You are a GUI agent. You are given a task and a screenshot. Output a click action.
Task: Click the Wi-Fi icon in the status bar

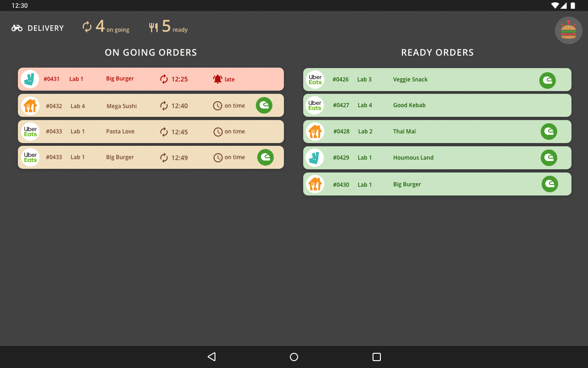[555, 6]
